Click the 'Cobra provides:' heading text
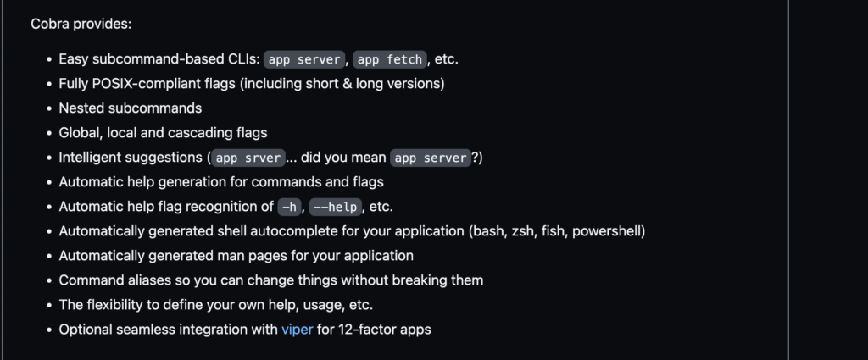Image resolution: width=868 pixels, height=360 pixels. 81,25
